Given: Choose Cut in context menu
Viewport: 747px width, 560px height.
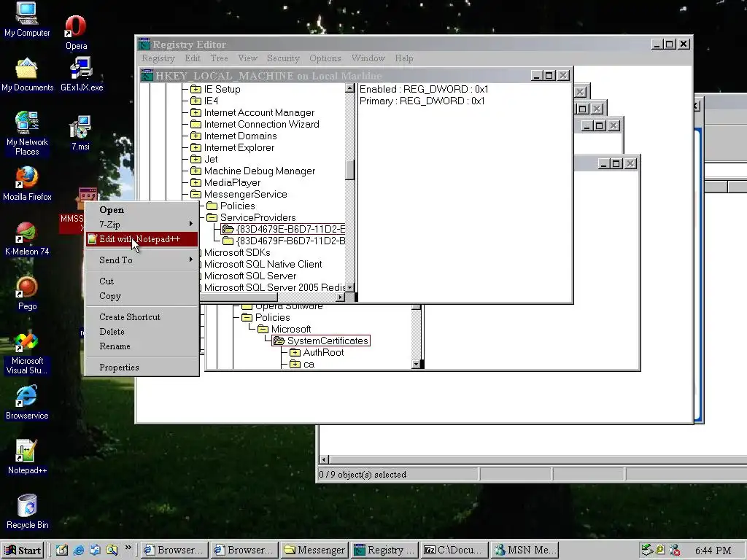Looking at the screenshot, I should click(142, 281).
